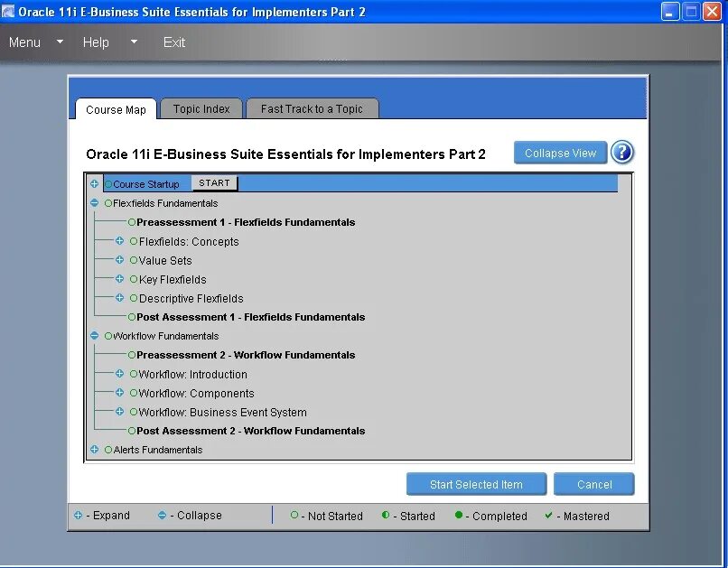Collapse the Flexfields Fundamentals node
Viewport: 728px width, 568px height.
pyautogui.click(x=95, y=203)
